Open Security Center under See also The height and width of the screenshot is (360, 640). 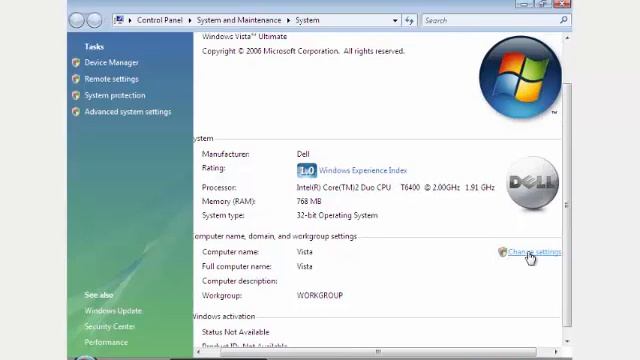pos(109,327)
